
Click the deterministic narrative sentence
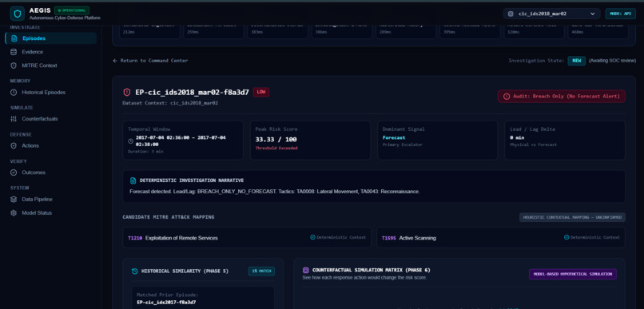coord(274,192)
